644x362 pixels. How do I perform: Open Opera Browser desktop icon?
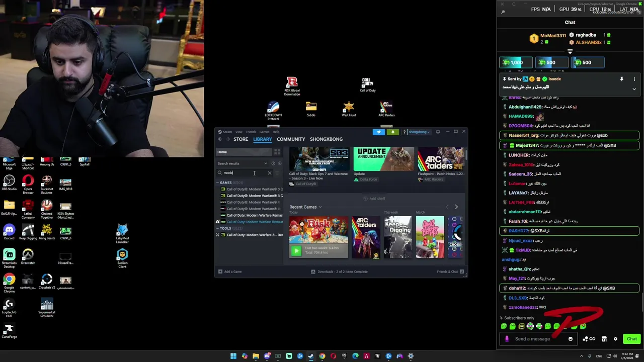(x=28, y=185)
